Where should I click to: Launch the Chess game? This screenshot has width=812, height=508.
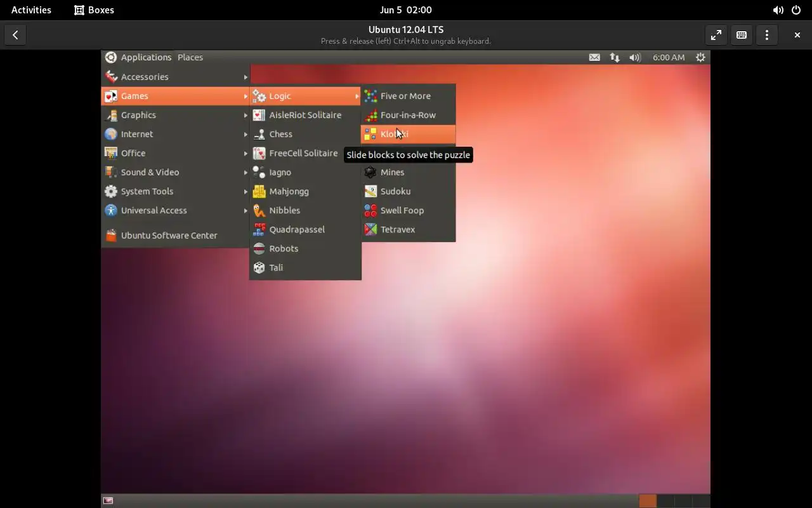tap(305, 134)
